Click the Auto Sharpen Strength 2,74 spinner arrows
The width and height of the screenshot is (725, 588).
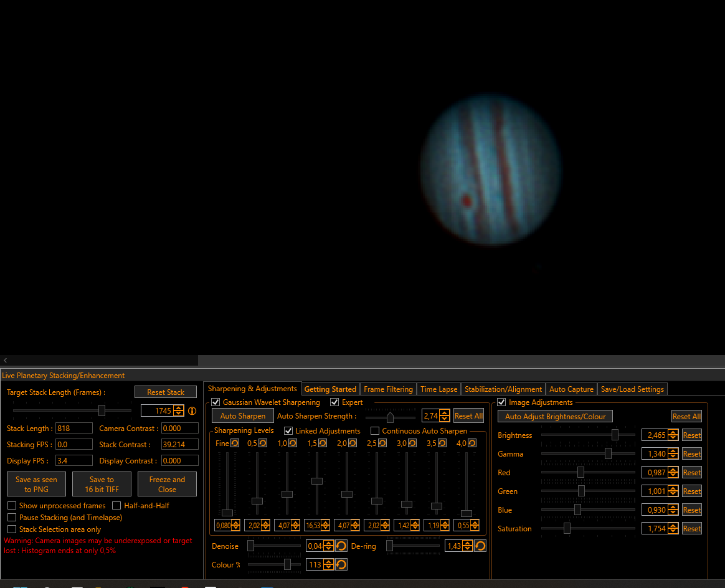[444, 415]
